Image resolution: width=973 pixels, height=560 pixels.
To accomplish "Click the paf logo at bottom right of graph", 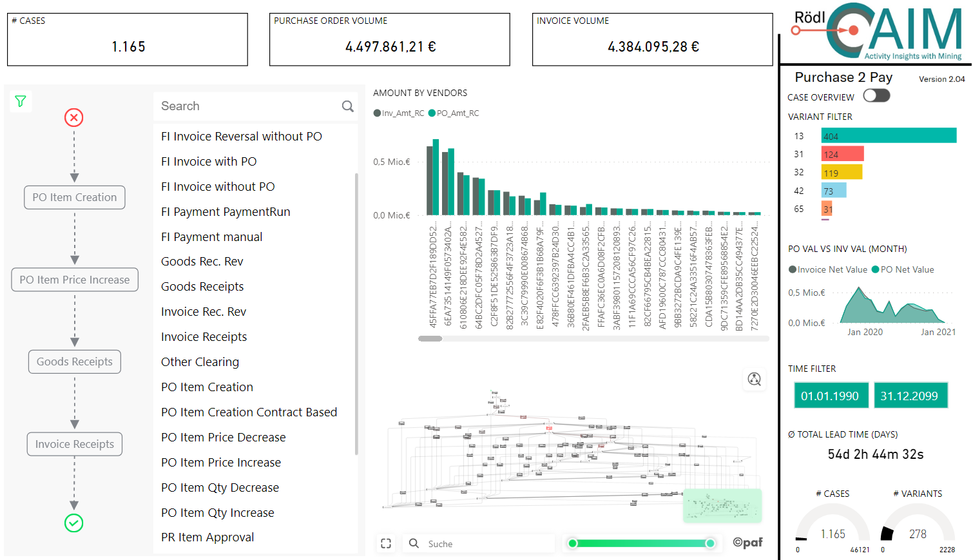I will point(747,543).
